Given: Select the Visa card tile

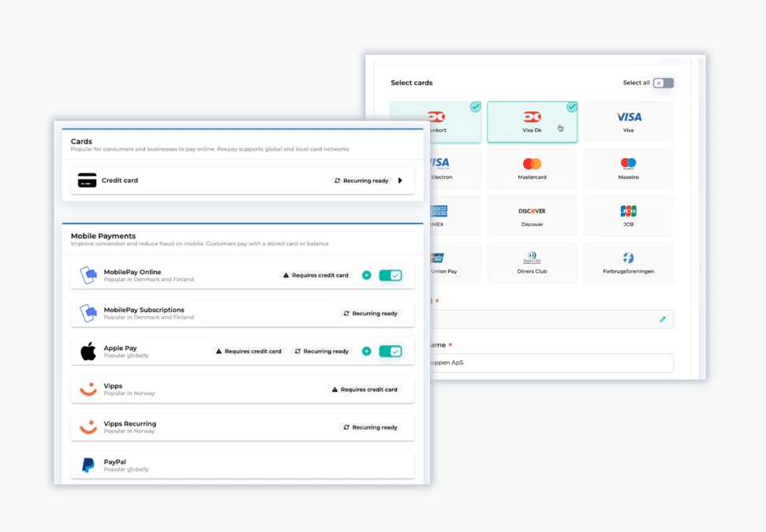Looking at the screenshot, I should tap(628, 122).
